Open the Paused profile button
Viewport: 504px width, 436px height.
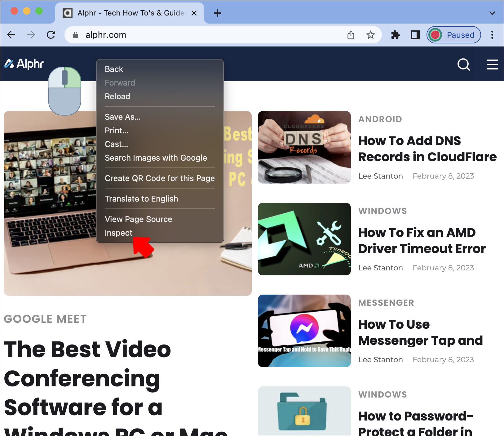[454, 35]
